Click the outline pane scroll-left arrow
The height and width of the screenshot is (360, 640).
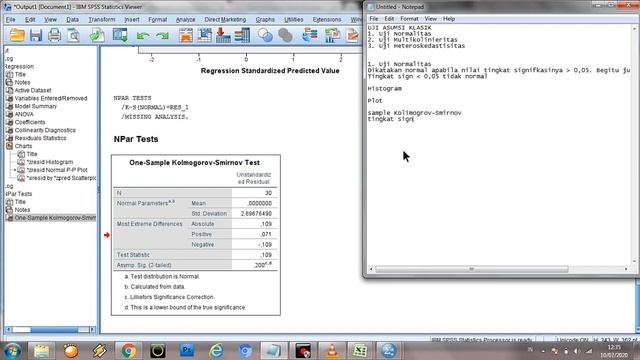(x=9, y=329)
